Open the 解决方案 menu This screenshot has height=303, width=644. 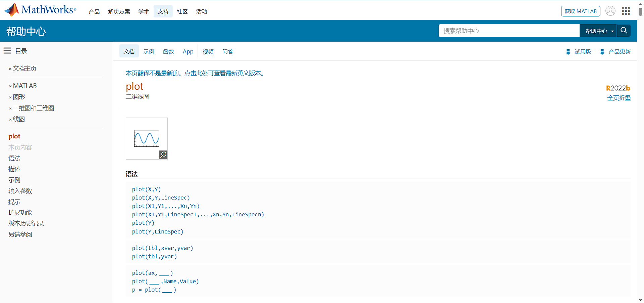(119, 11)
